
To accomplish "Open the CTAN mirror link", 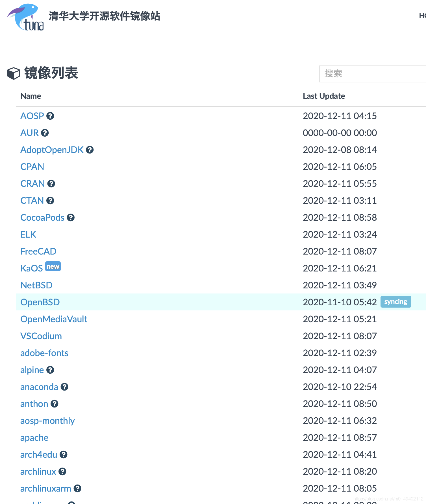I will pyautogui.click(x=32, y=201).
